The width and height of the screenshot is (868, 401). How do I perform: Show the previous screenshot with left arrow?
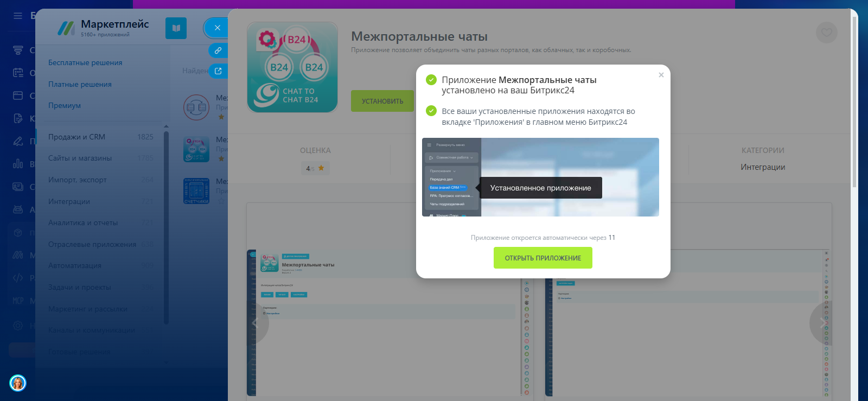(255, 323)
